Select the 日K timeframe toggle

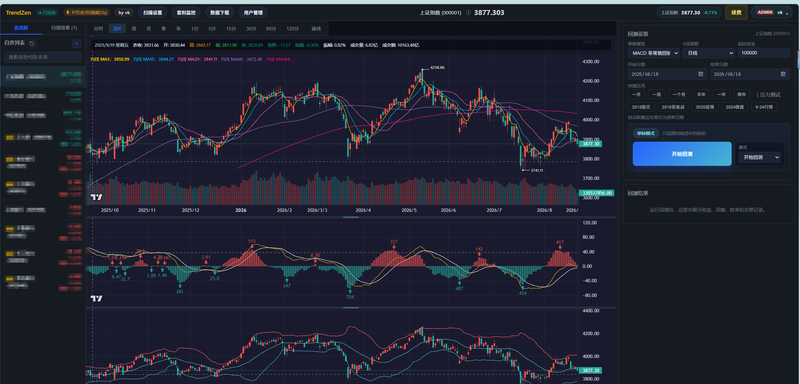(x=118, y=29)
